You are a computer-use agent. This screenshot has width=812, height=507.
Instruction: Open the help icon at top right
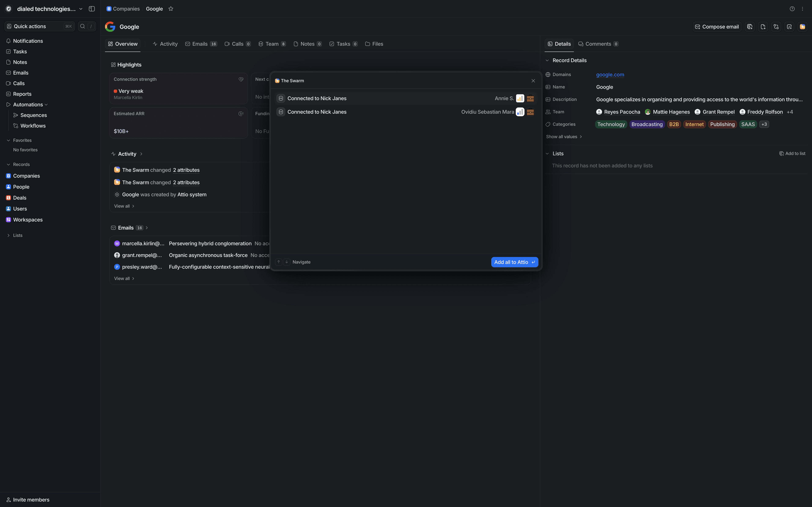tap(792, 9)
